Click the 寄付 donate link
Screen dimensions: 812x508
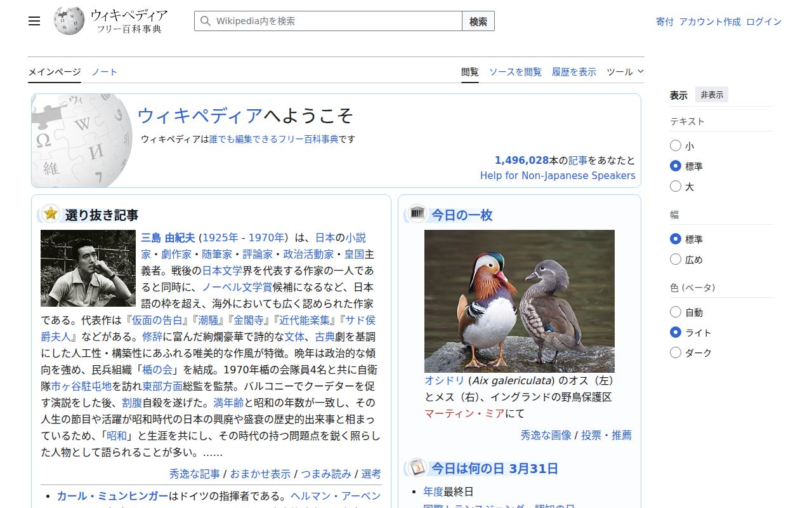click(x=665, y=22)
